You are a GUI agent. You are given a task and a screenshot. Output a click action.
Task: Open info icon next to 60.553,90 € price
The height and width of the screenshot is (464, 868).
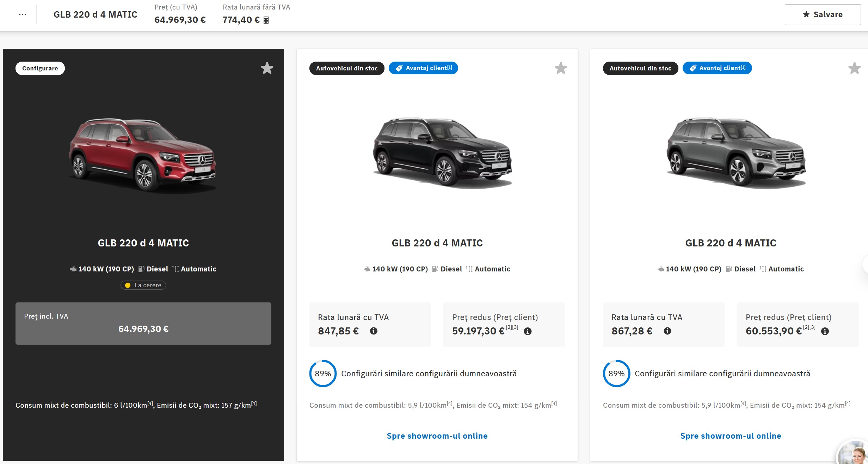tap(825, 331)
